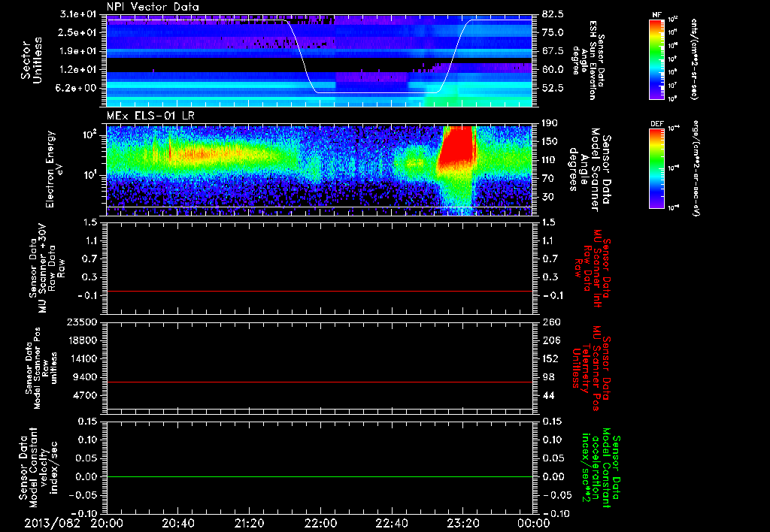
Task: Click the '98' telemetry tick label
Action: [x=549, y=377]
